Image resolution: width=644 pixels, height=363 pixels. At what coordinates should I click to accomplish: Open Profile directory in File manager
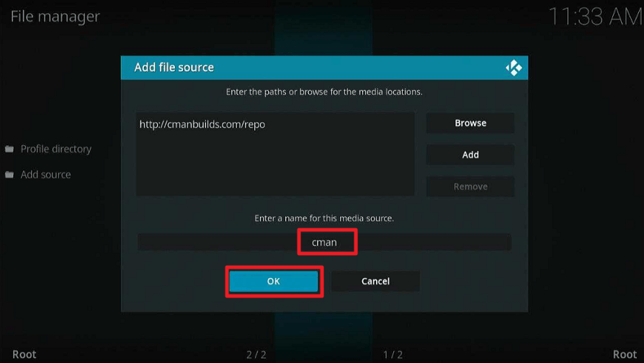point(56,149)
